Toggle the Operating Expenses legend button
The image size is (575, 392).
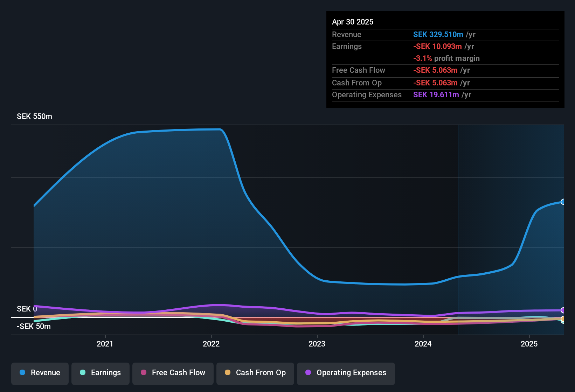(x=346, y=374)
